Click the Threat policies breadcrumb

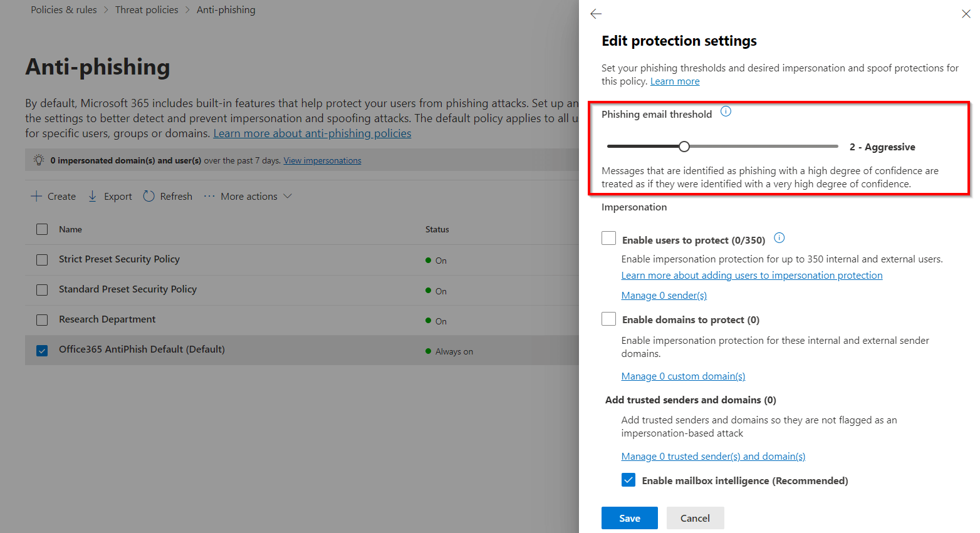tap(147, 9)
